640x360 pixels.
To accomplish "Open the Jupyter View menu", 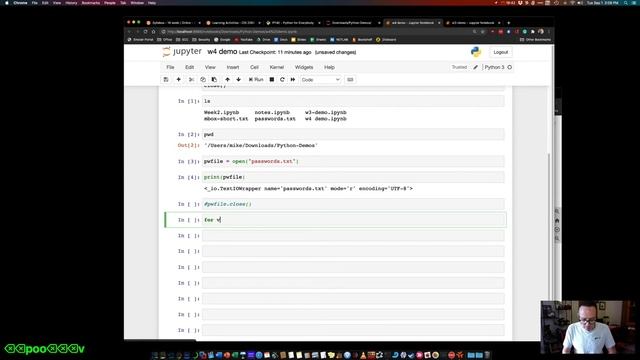I will click(210, 67).
